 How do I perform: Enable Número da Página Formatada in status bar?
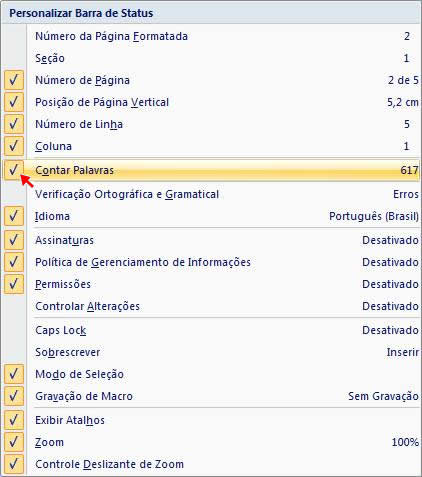[211, 36]
